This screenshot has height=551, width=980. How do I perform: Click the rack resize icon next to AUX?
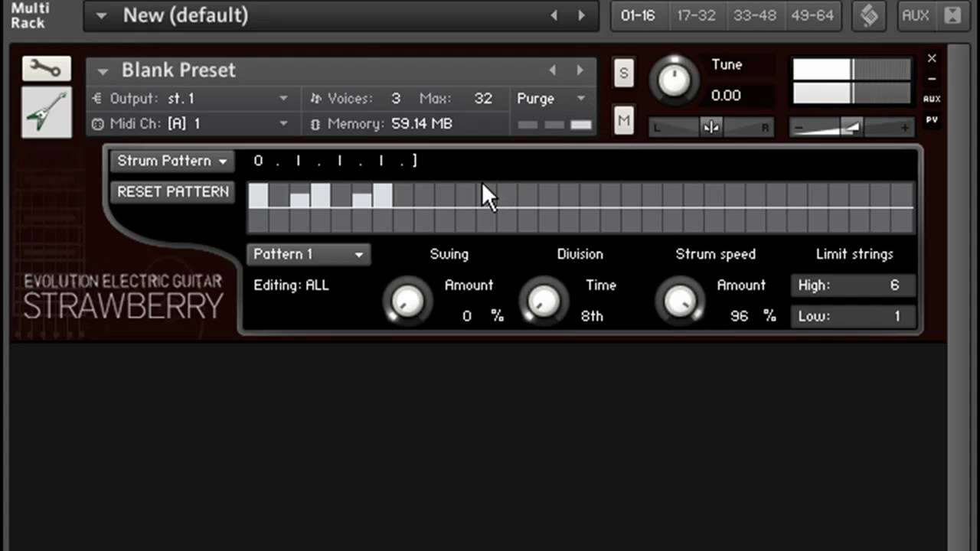952,15
